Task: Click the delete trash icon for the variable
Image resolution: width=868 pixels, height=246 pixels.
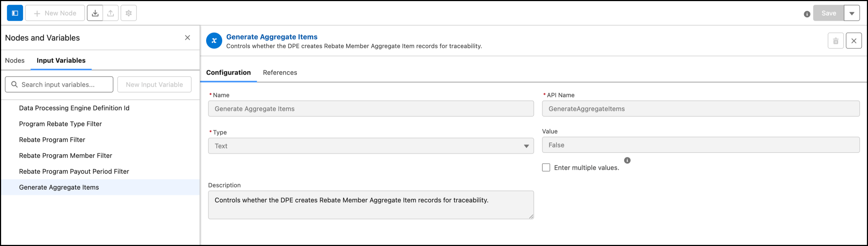Action: coord(836,41)
